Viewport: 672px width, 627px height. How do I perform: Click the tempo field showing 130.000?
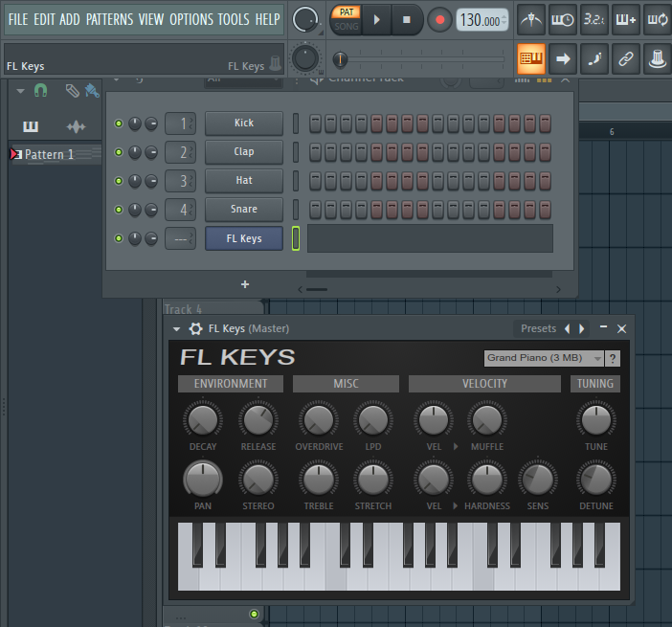(482, 20)
